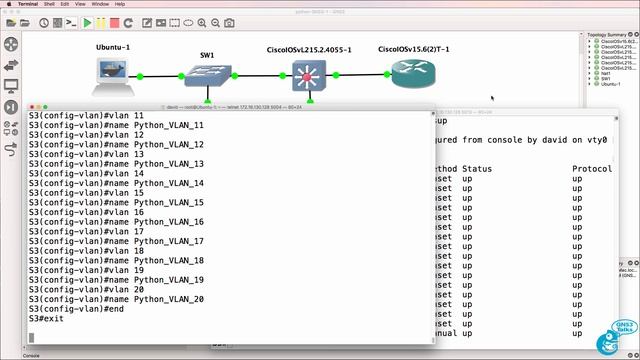Click the Zoom in magnifier
Image resolution: width=640 pixels, height=360 pixels.
202,23
